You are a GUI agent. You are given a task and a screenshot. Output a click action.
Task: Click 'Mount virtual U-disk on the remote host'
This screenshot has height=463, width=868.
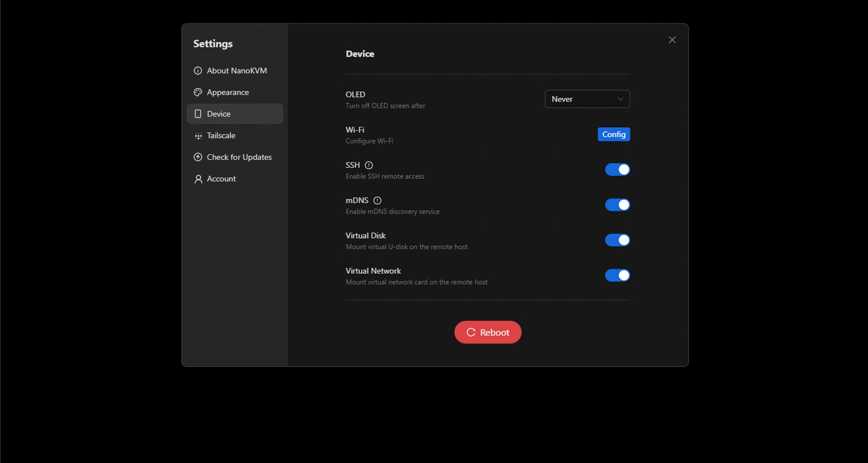click(407, 247)
